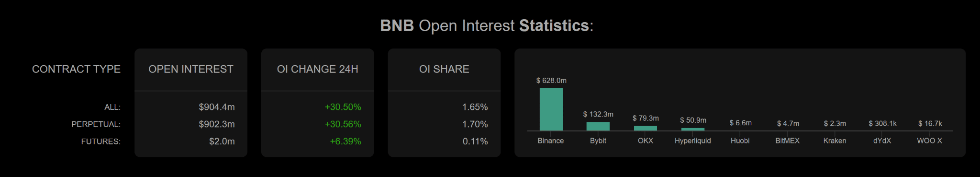Click the $ 628.0m Binance value label
Screen dimensions: 980x177
[551, 81]
